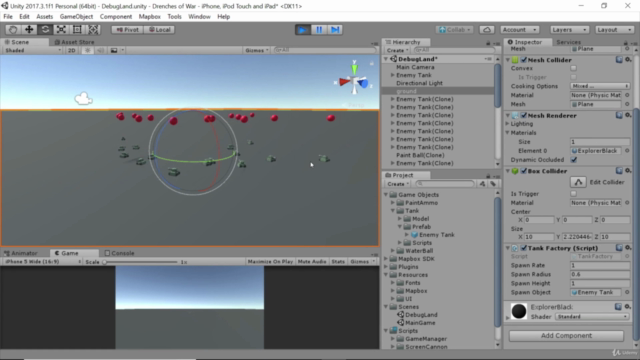Adjust the Game view Scale slider
This screenshot has width=640, height=360.
[141, 262]
